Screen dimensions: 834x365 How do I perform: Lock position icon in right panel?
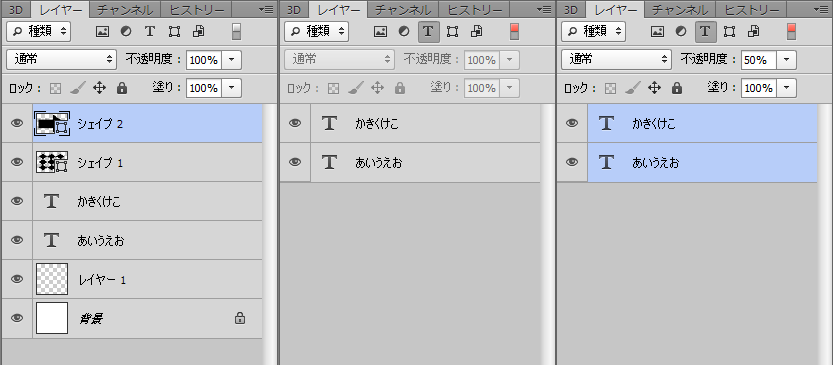[654, 88]
